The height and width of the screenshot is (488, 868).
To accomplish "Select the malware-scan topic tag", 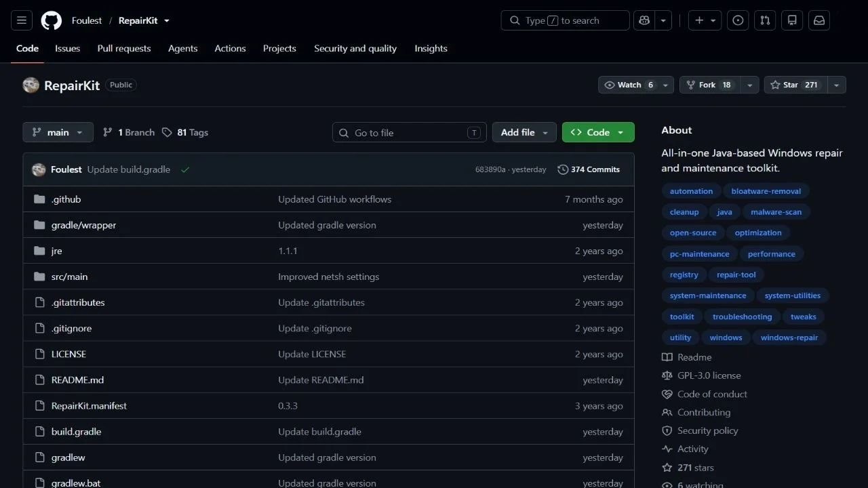I will click(x=776, y=212).
